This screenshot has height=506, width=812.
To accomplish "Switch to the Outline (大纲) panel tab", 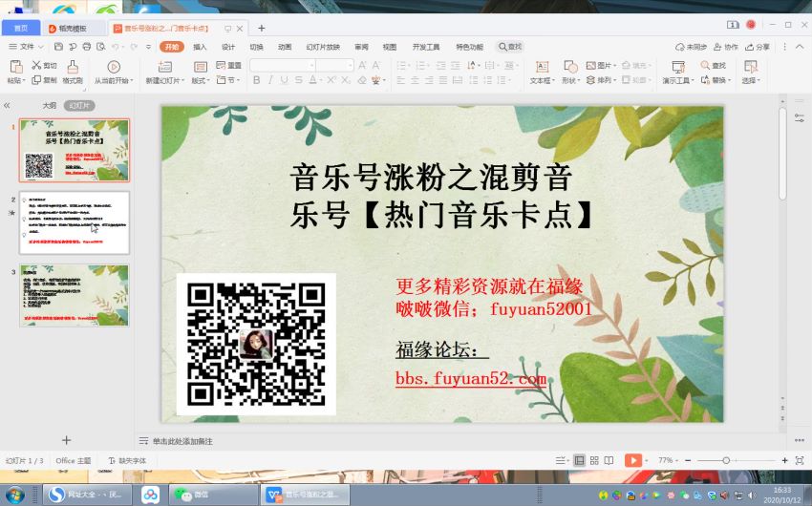I will pos(49,106).
